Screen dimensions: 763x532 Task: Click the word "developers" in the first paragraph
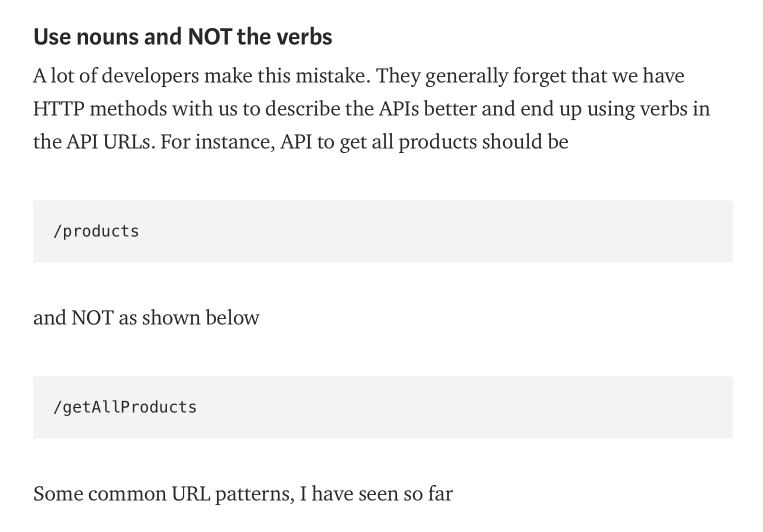point(150,76)
